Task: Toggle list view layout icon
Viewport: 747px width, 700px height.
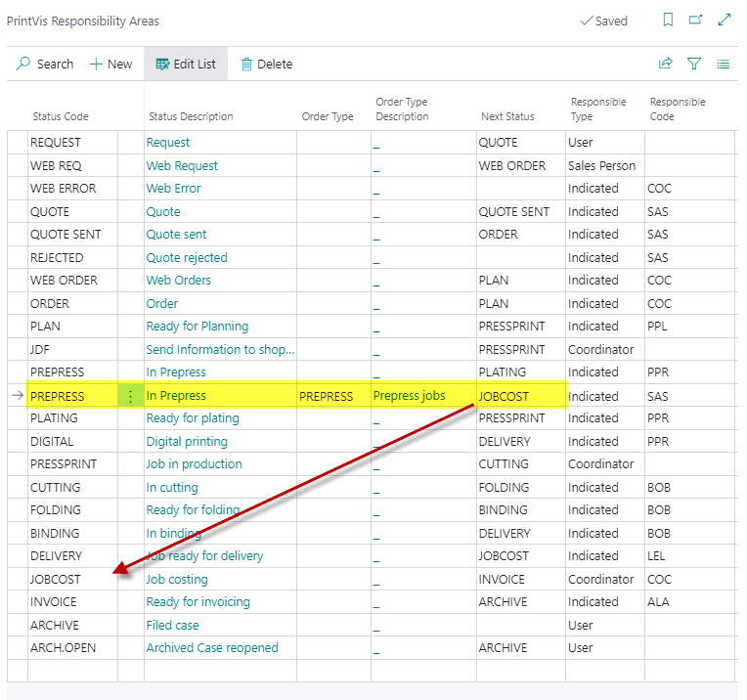Action: (x=724, y=65)
